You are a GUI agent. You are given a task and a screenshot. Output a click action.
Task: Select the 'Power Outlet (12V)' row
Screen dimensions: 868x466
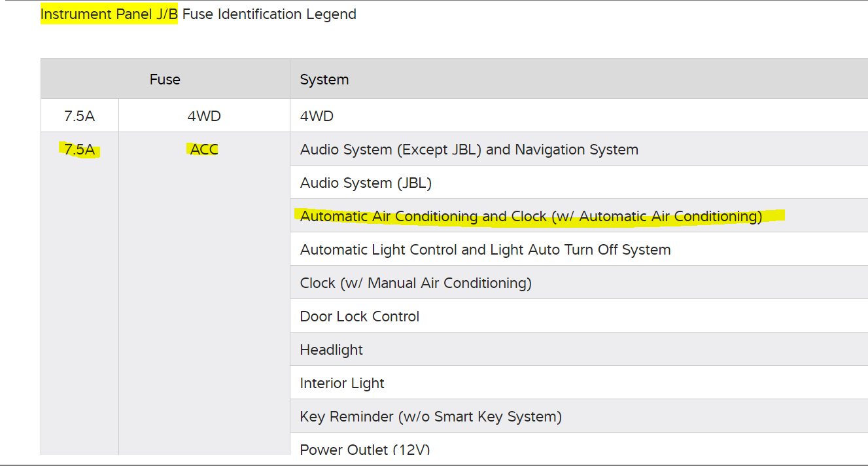[x=364, y=450]
